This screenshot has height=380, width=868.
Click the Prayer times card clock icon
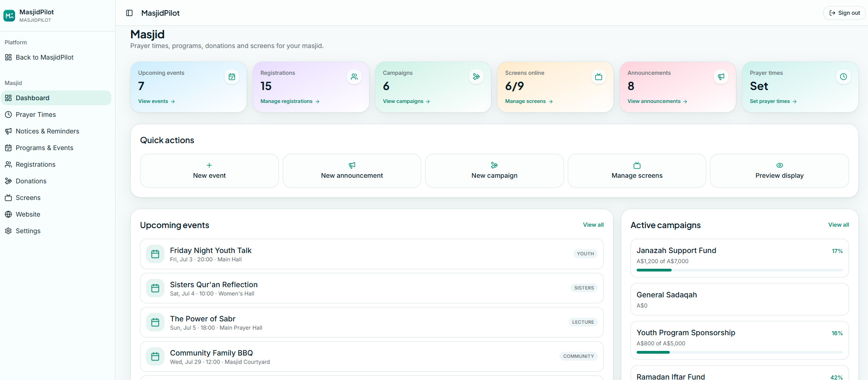(844, 77)
